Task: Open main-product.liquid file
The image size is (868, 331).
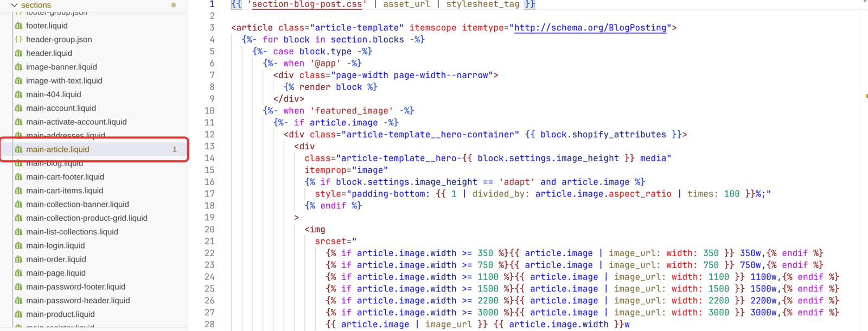Action: coord(60,314)
